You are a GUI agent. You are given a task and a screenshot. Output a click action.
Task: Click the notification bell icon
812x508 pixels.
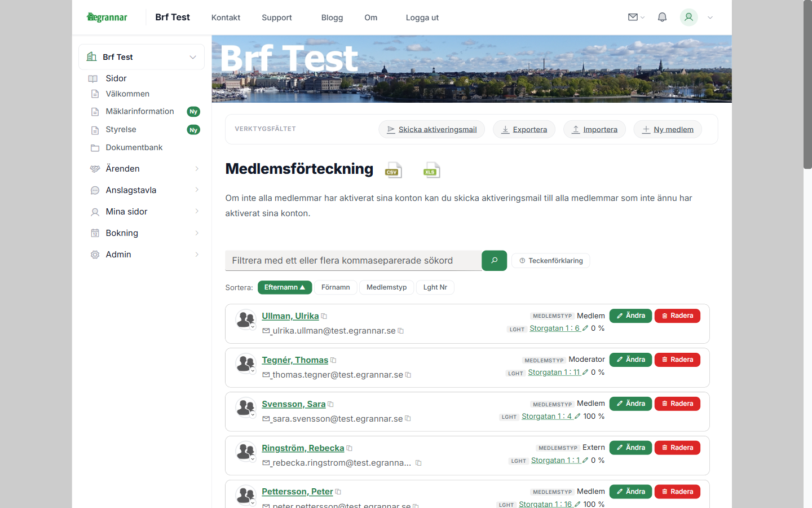click(x=662, y=17)
